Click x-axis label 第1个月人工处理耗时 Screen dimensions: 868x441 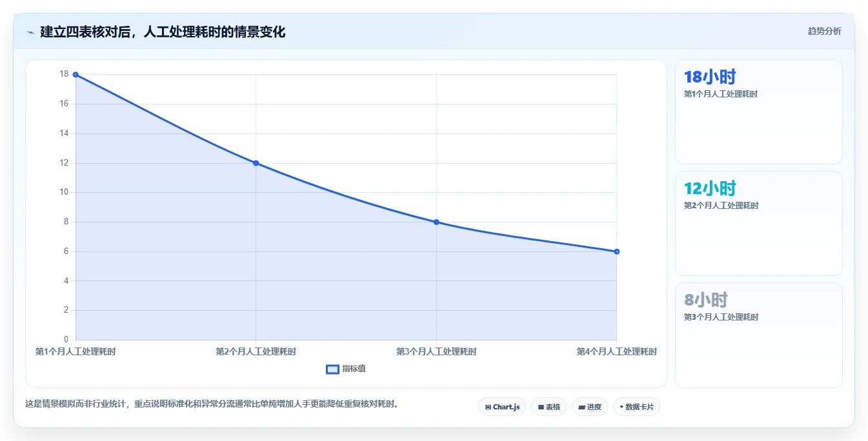point(76,352)
